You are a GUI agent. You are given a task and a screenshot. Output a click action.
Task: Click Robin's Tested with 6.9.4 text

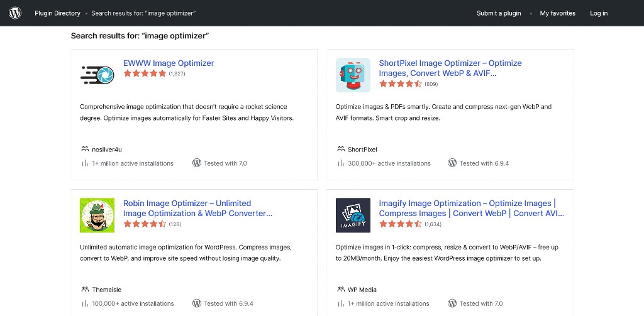[x=228, y=303]
